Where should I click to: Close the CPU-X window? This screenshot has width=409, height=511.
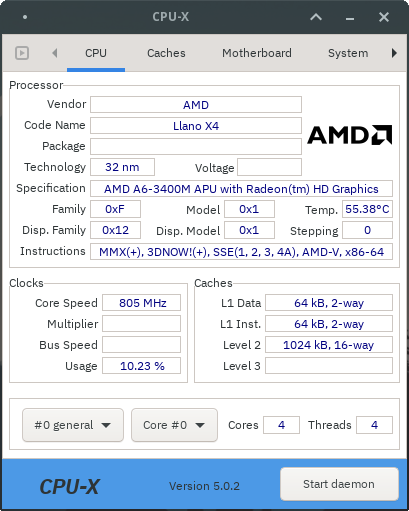pyautogui.click(x=384, y=17)
